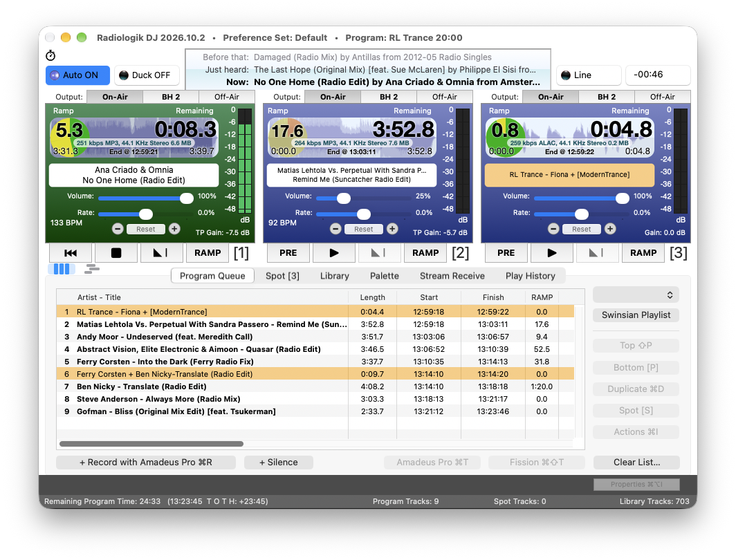The width and height of the screenshot is (736, 560).
Task: Open the Palette tab
Action: (385, 276)
